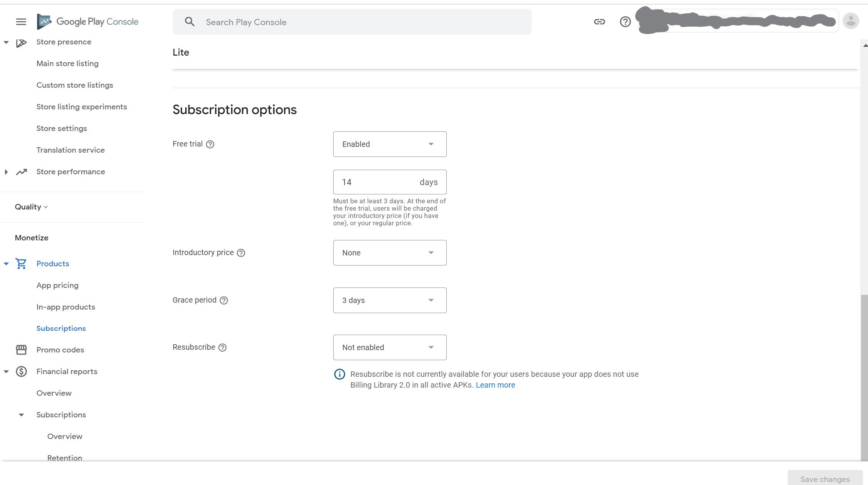Click the Learn more link
This screenshot has height=485, width=868.
[x=495, y=385]
